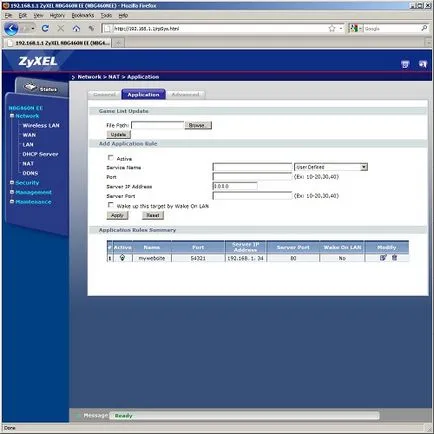This screenshot has width=434, height=434.
Task: Click the Service Name text field
Action: pos(252,167)
